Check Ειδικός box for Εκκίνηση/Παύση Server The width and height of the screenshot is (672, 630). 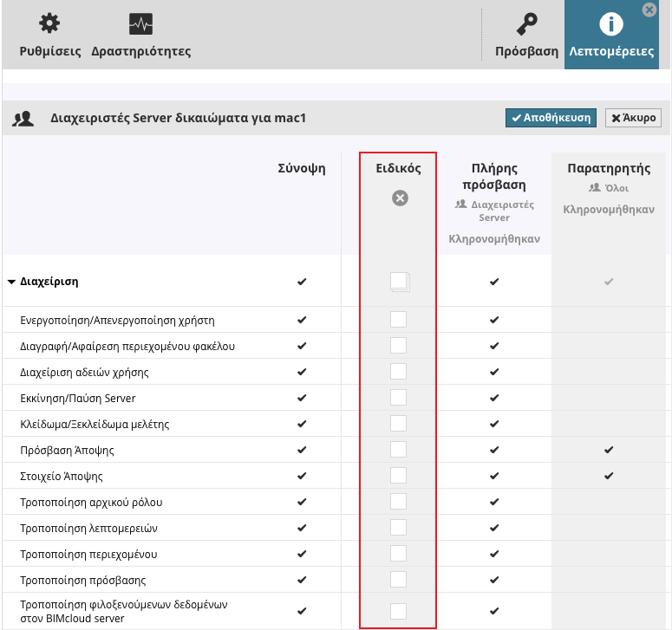tap(398, 398)
